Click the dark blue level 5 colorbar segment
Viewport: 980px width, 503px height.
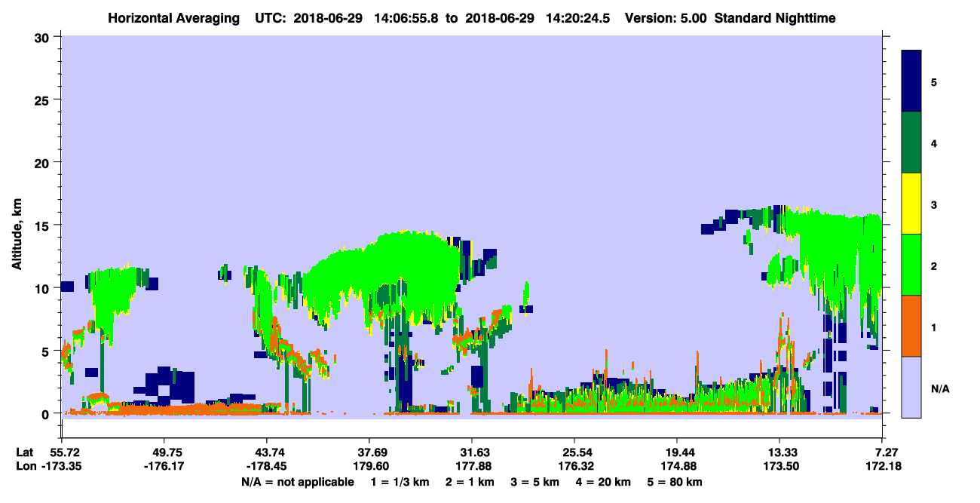click(912, 81)
